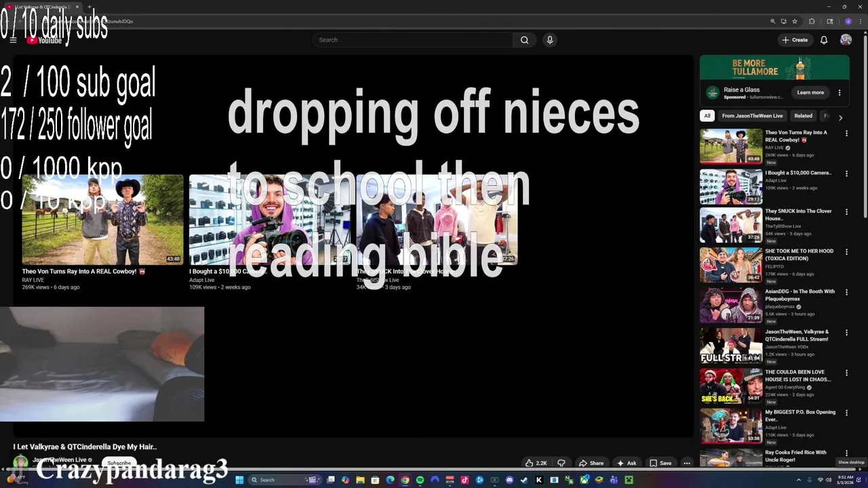Open Minecraft from the taskbar
This screenshot has width=868, height=488.
coord(629,480)
